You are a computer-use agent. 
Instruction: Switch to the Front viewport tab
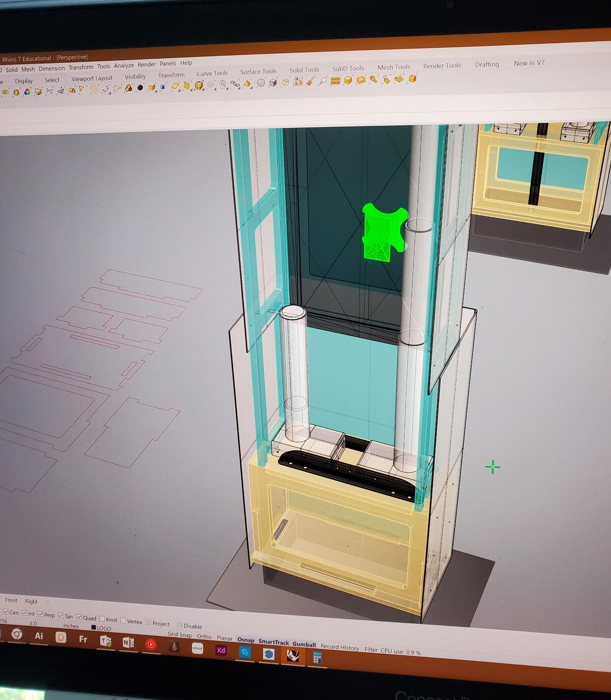pos(11,600)
